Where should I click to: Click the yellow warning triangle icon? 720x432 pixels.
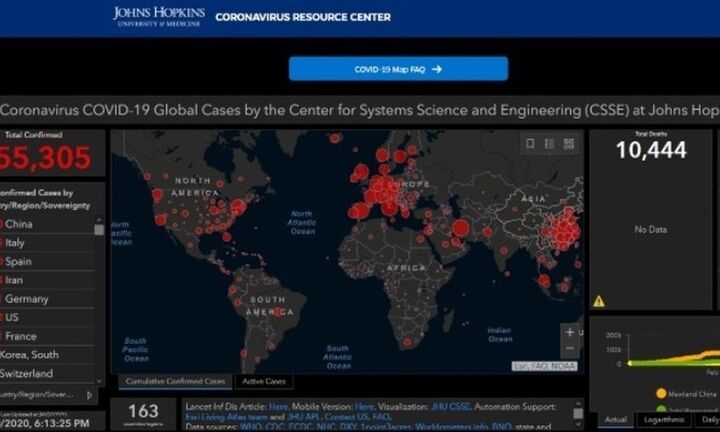[599, 301]
